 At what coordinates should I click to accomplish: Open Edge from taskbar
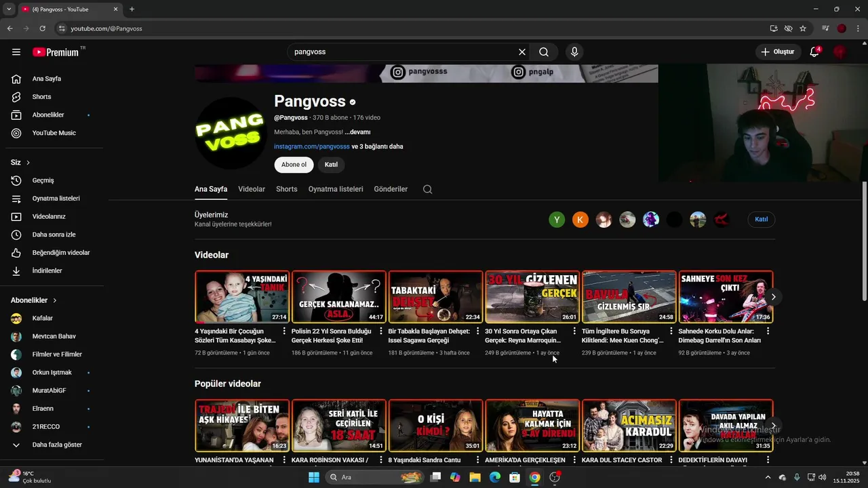coord(495,477)
